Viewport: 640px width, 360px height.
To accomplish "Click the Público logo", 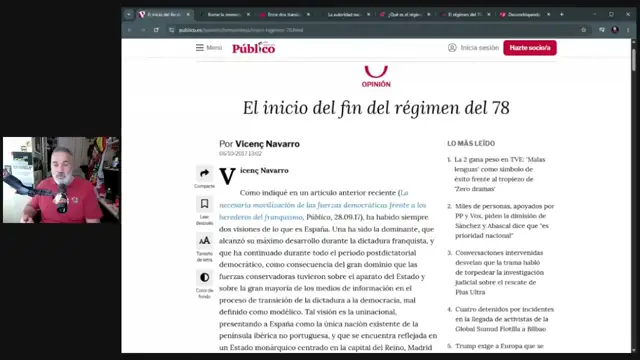I will tap(253, 48).
